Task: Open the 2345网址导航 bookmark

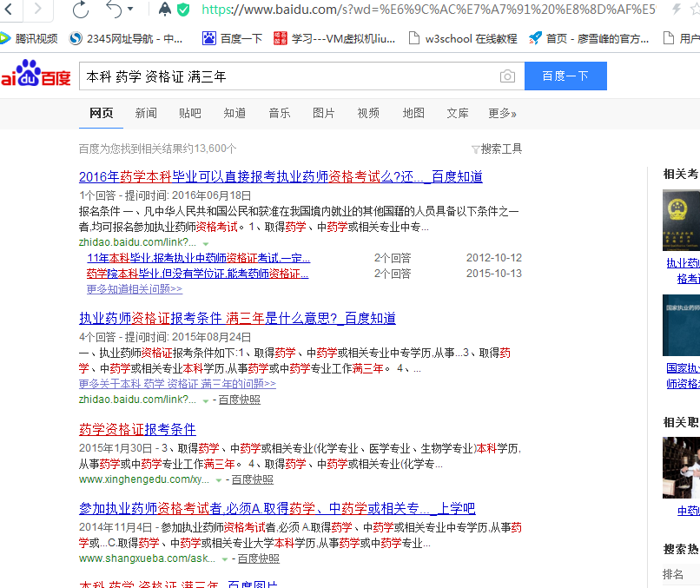Action: tap(126, 39)
